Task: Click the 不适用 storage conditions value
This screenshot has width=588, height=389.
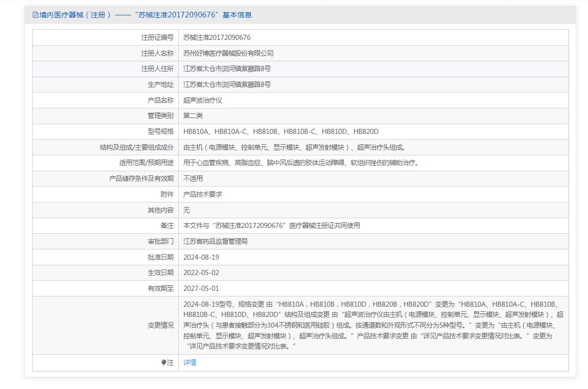Action: [193, 178]
